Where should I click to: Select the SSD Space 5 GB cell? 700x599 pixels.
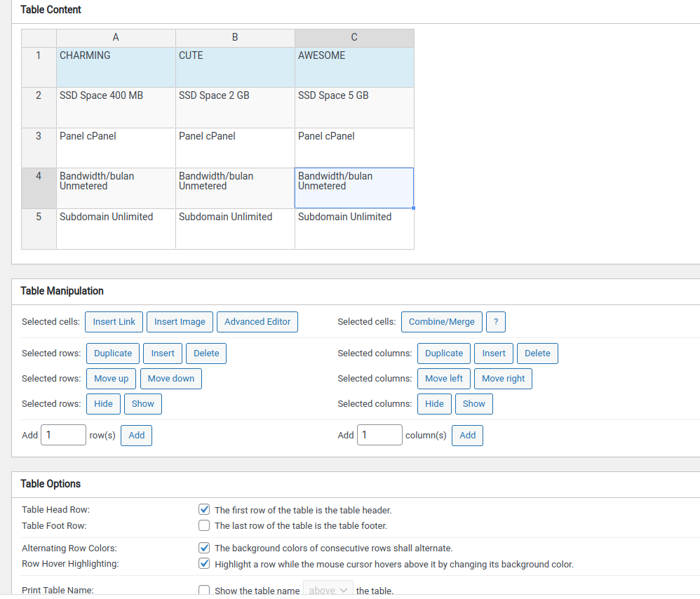click(354, 107)
